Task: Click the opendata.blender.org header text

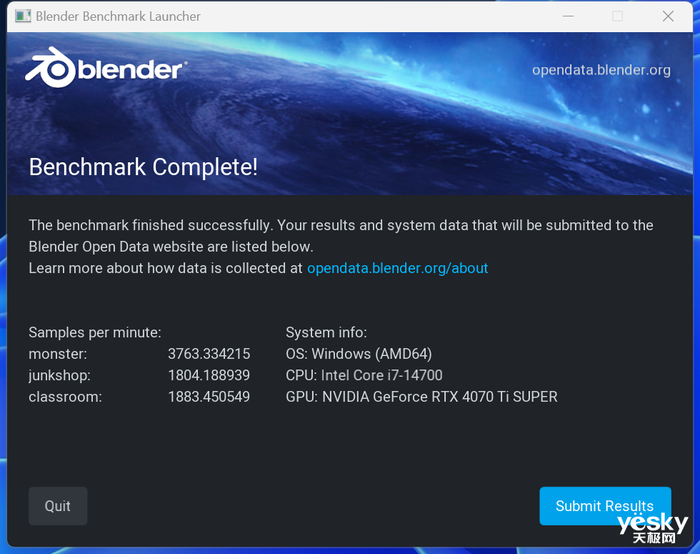Action: click(601, 70)
